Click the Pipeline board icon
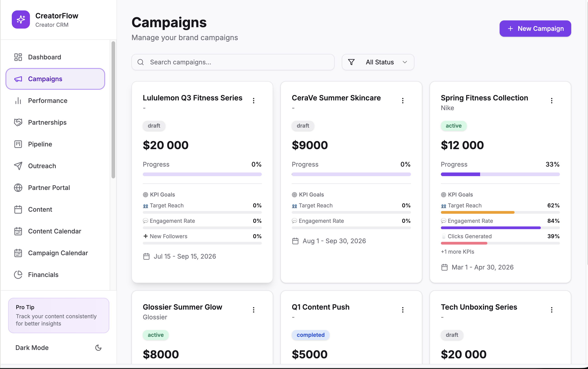This screenshot has height=369, width=588. coord(18,144)
